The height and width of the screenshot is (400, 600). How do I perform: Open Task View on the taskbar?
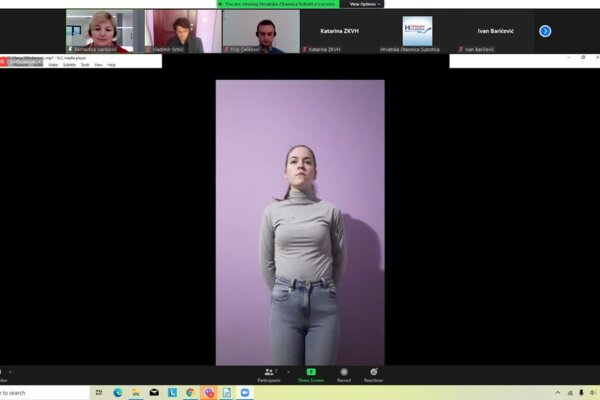point(99,393)
